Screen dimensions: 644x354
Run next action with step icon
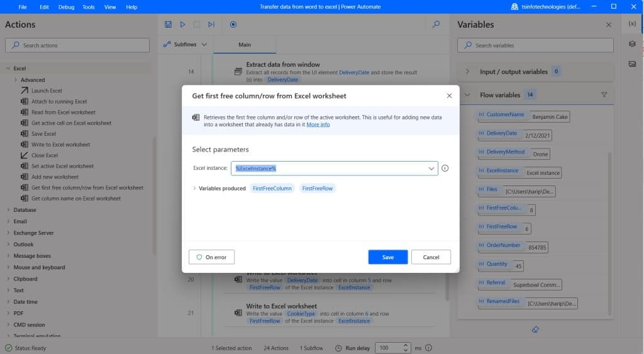[x=211, y=25]
